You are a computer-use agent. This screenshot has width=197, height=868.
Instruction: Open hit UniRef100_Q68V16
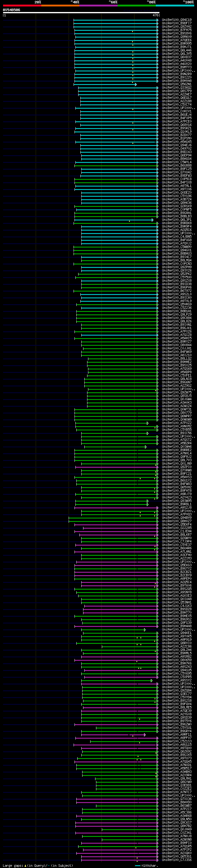177,125
